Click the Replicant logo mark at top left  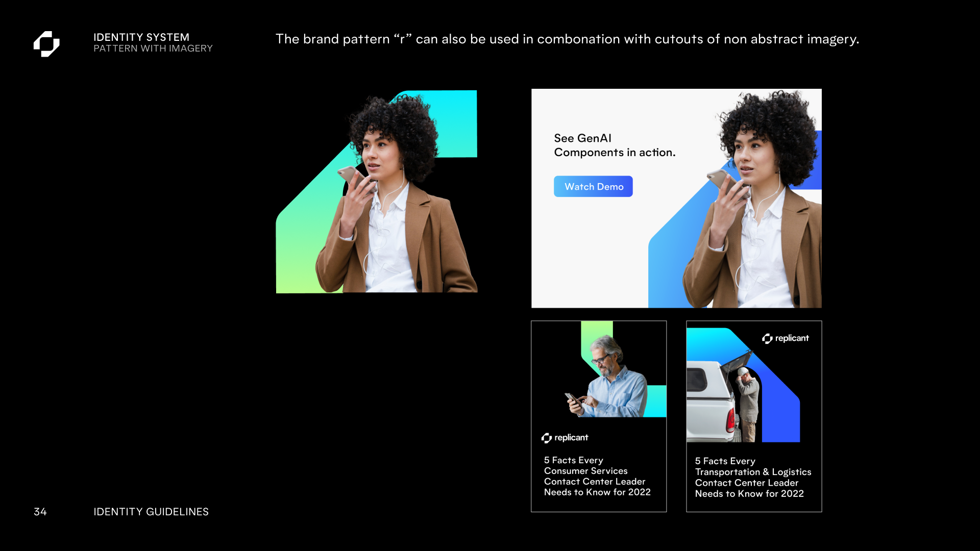[46, 44]
